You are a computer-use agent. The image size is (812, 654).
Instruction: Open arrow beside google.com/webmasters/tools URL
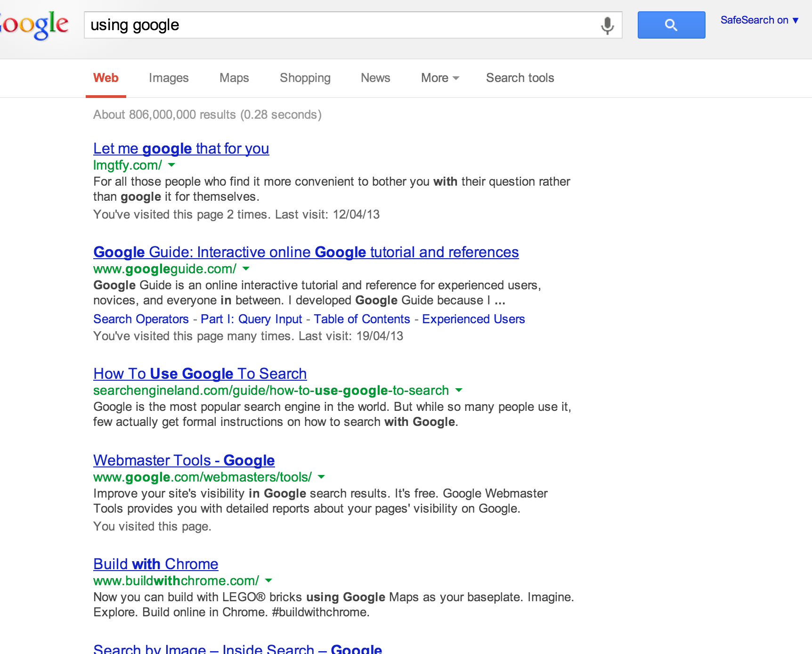click(321, 477)
